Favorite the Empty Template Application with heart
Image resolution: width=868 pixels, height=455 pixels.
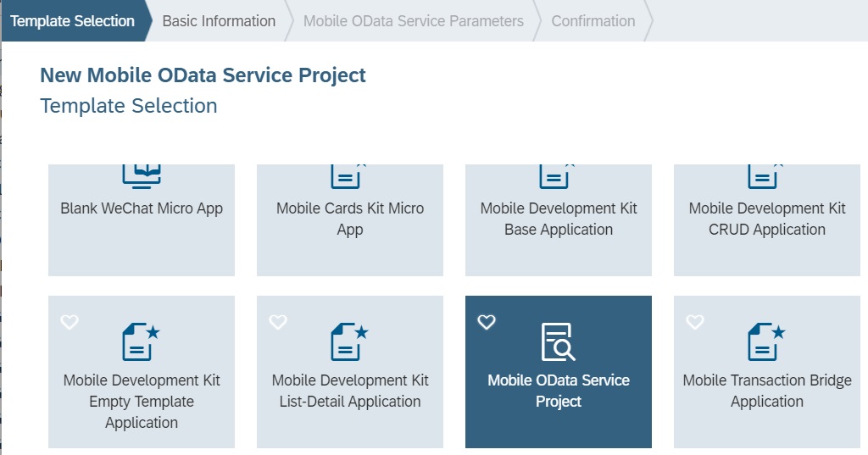(70, 322)
